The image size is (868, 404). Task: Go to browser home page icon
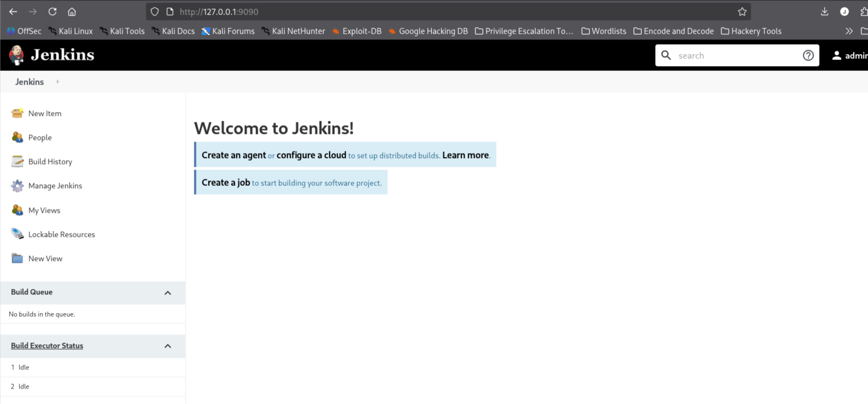coord(72,12)
